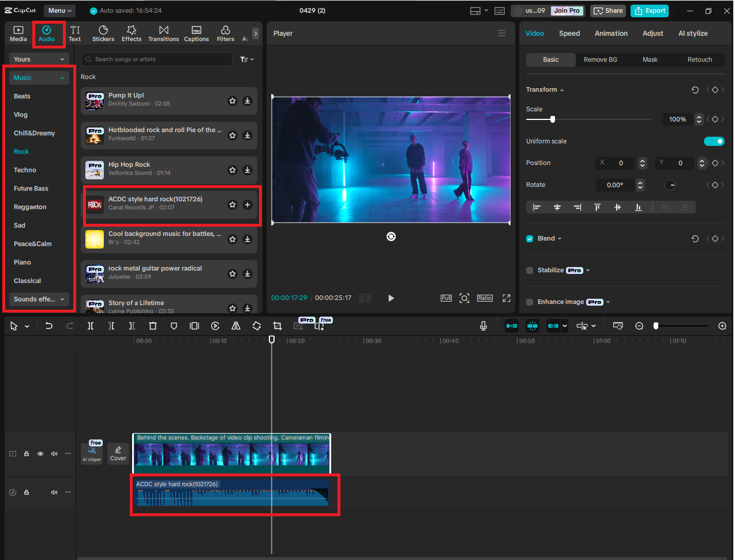The width and height of the screenshot is (735, 560).
Task: Select the Techno music category
Action: click(25, 170)
